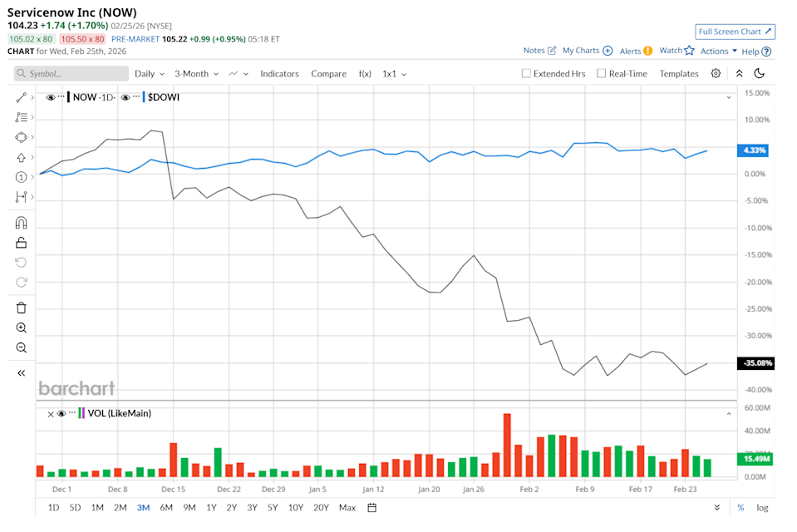Screen dimensions: 797x532
Task: Zoom in on the chart
Action: pyautogui.click(x=21, y=328)
